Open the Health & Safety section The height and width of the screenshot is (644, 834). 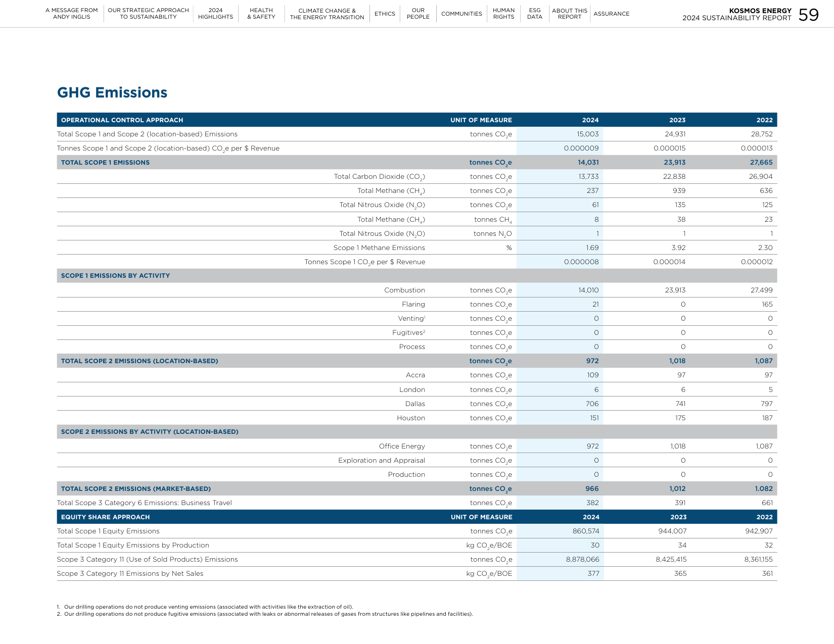[261, 14]
